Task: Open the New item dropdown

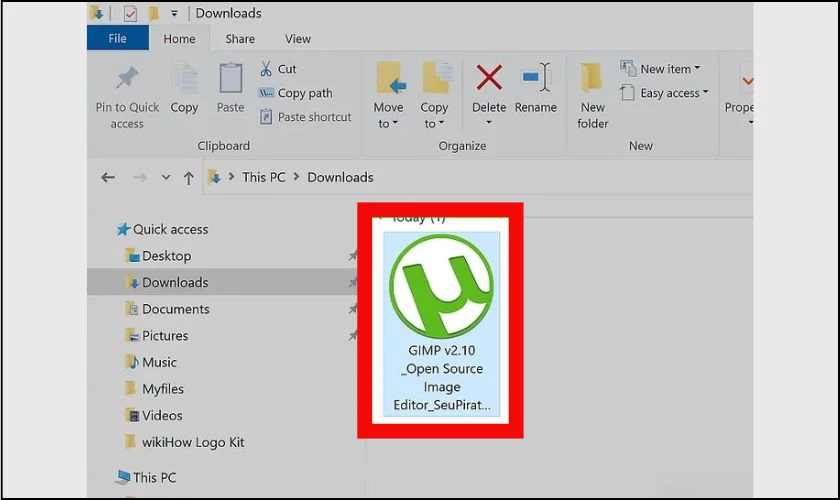Action: 660,69
